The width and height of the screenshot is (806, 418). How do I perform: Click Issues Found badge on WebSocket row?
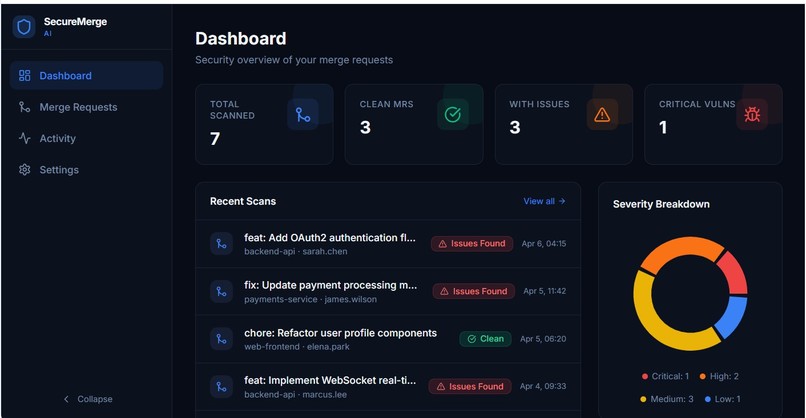coord(470,387)
